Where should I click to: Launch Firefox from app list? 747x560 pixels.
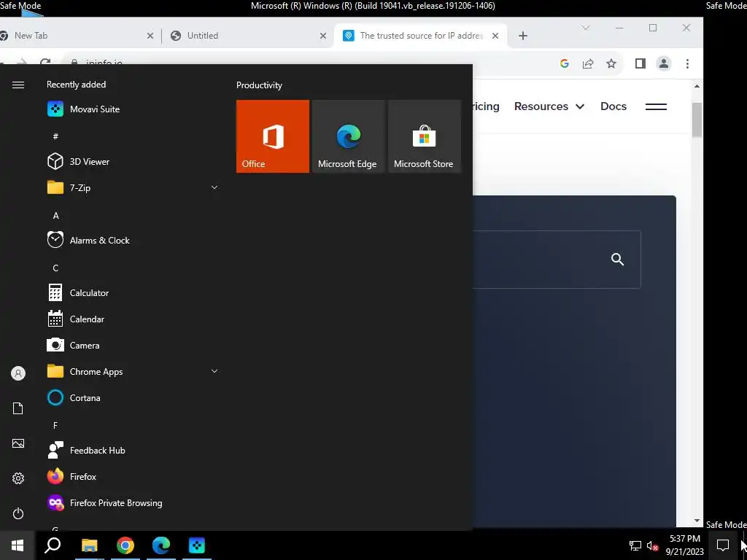coord(133,477)
